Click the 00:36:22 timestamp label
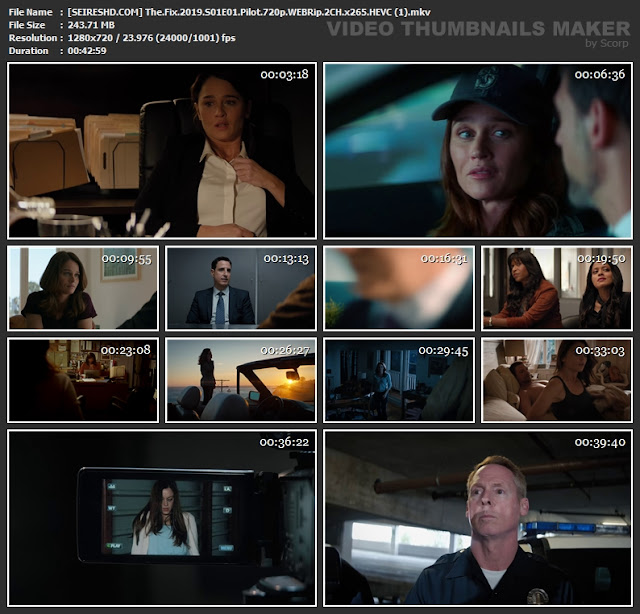Viewport: 640px width, 614px height. [x=284, y=442]
